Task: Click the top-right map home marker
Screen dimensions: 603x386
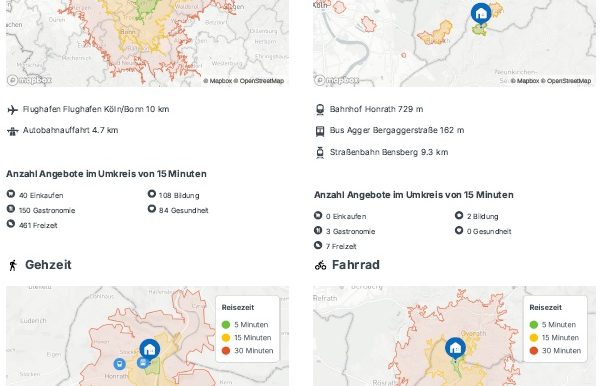Action: [481, 14]
